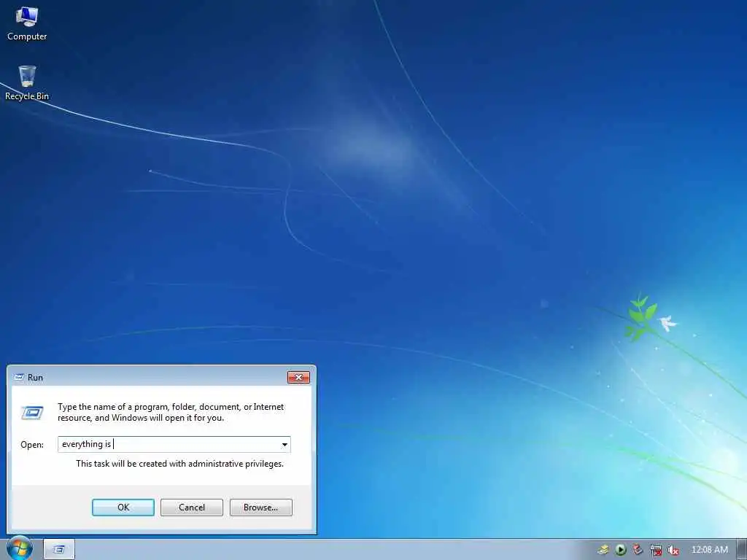Click the Show desktop strip

click(x=741, y=550)
